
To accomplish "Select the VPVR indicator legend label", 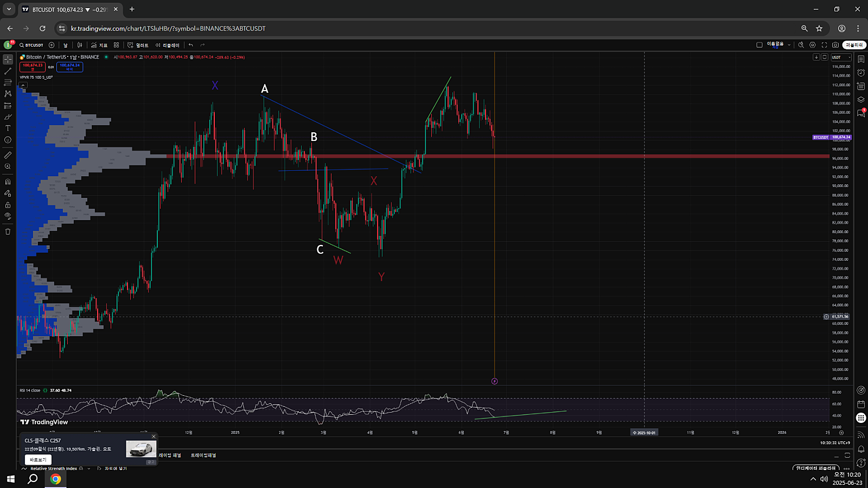I will (36, 78).
